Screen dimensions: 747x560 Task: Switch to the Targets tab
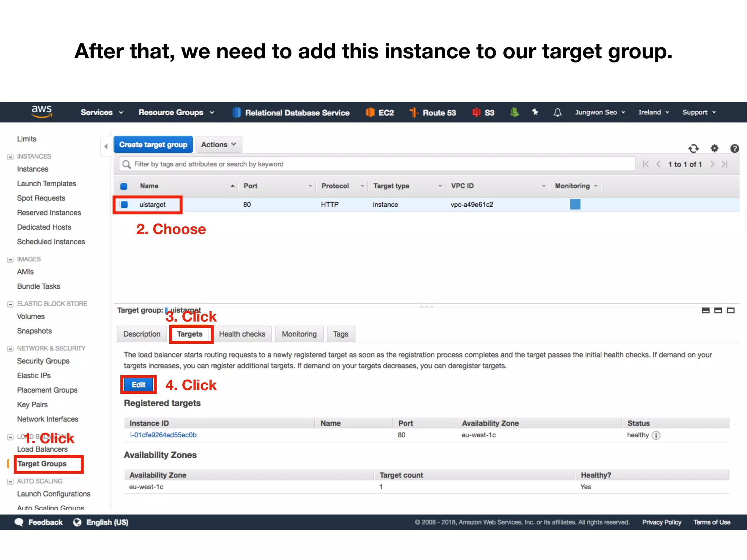coord(190,334)
